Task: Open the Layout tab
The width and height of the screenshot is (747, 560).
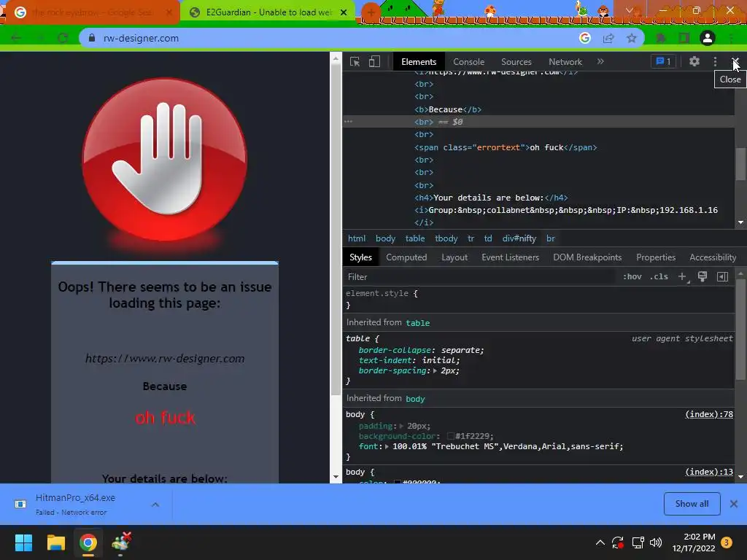Action: pyautogui.click(x=454, y=257)
